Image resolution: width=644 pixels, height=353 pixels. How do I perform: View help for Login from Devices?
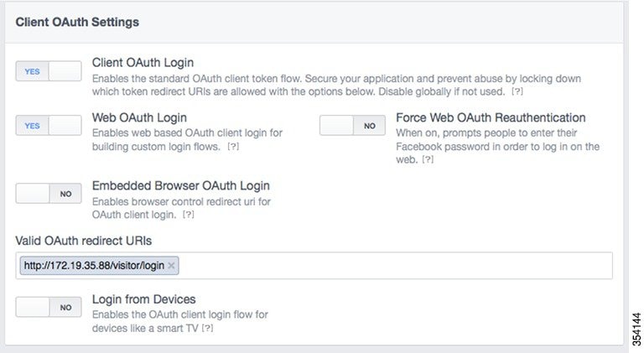[206, 328]
